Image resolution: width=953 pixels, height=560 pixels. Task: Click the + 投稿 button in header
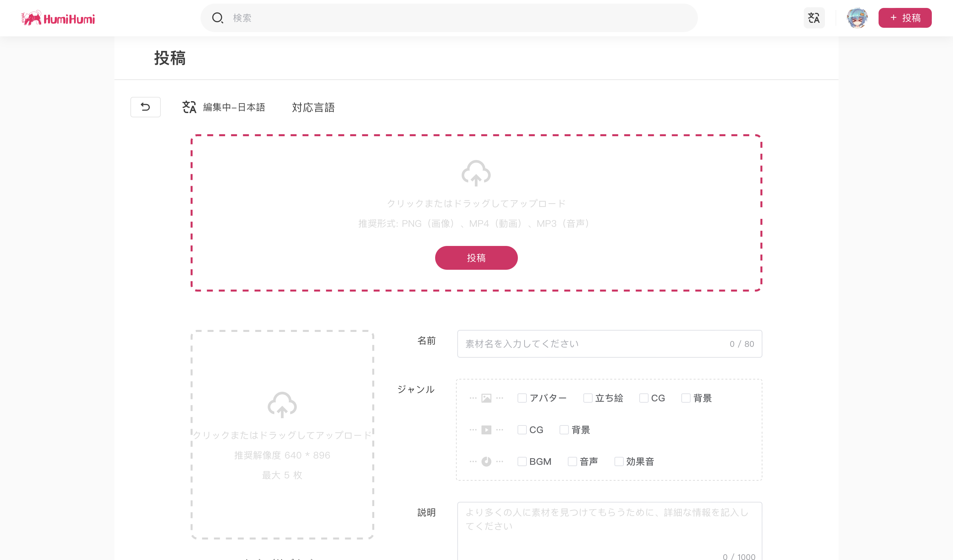tap(905, 18)
